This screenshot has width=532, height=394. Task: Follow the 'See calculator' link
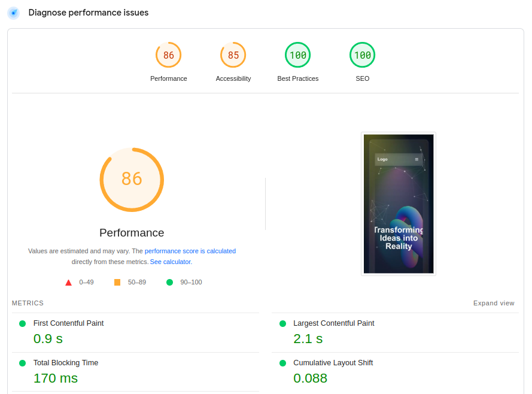[171, 262]
